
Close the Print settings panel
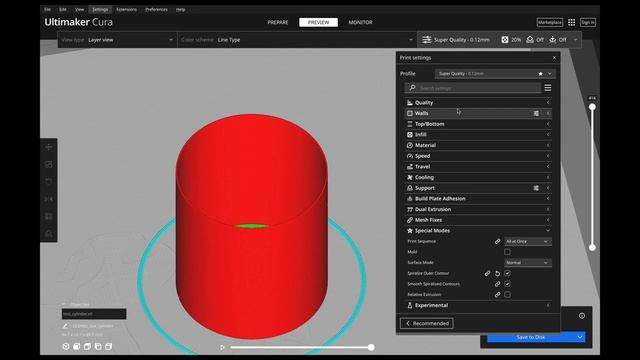pyautogui.click(x=554, y=58)
